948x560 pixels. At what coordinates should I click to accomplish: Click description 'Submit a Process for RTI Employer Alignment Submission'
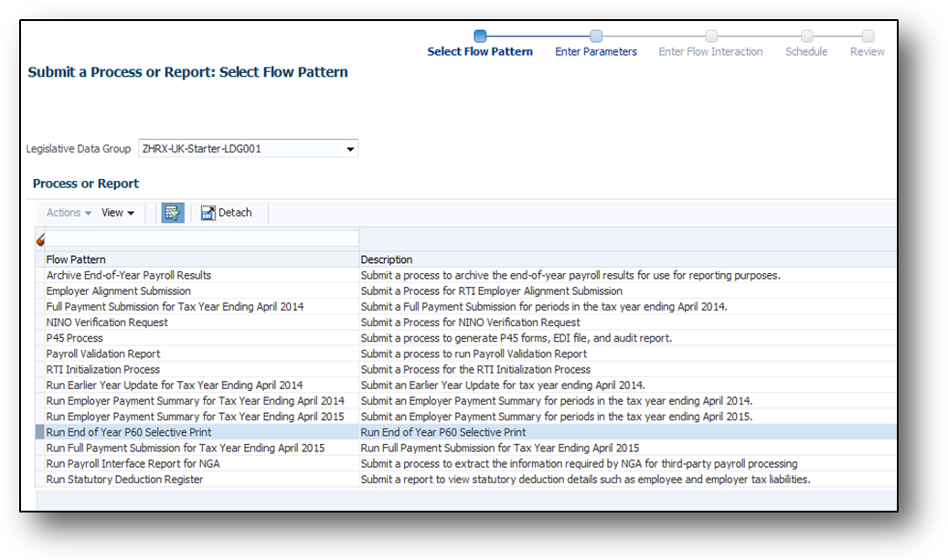click(492, 291)
